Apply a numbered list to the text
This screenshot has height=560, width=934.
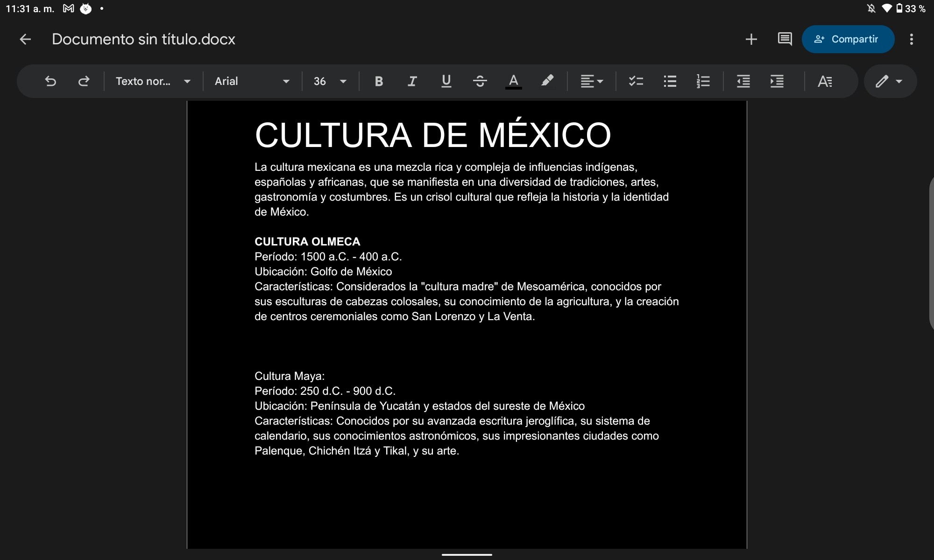click(703, 81)
